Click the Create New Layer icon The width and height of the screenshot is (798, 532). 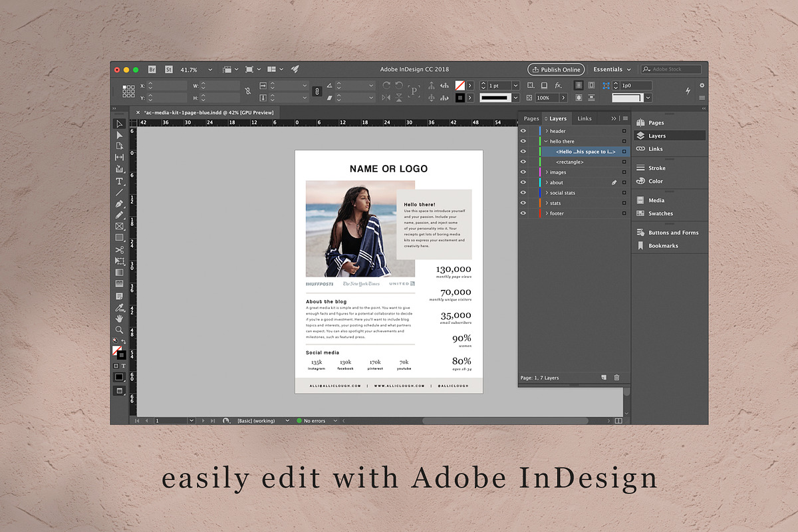point(604,378)
